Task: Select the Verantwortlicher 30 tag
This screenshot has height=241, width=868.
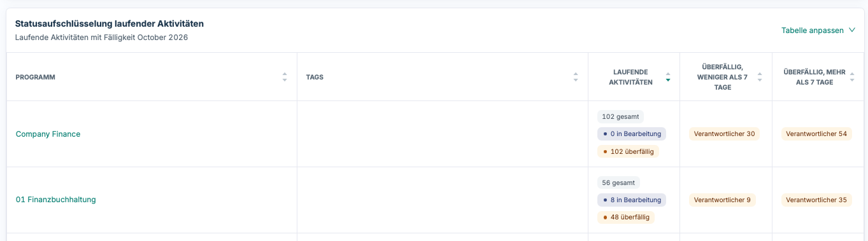Action: tap(724, 134)
